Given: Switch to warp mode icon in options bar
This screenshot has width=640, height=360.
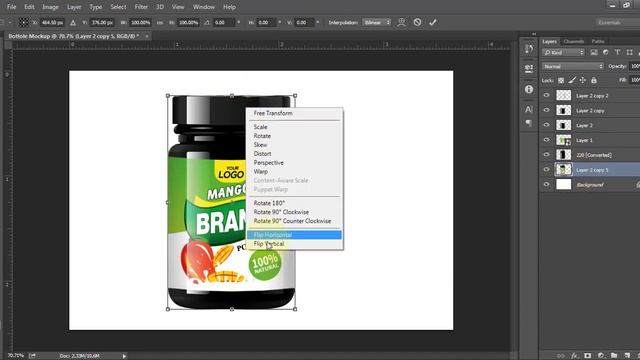Looking at the screenshot, I should pyautogui.click(x=402, y=22).
